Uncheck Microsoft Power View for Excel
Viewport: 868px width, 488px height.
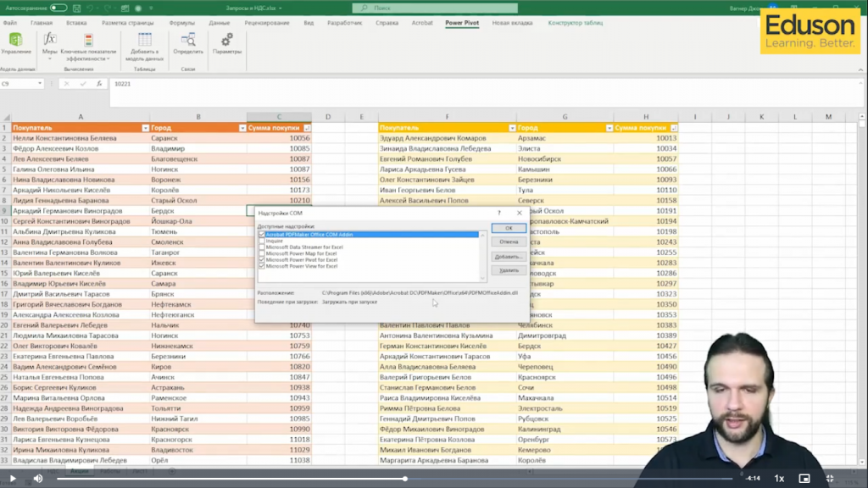262,266
